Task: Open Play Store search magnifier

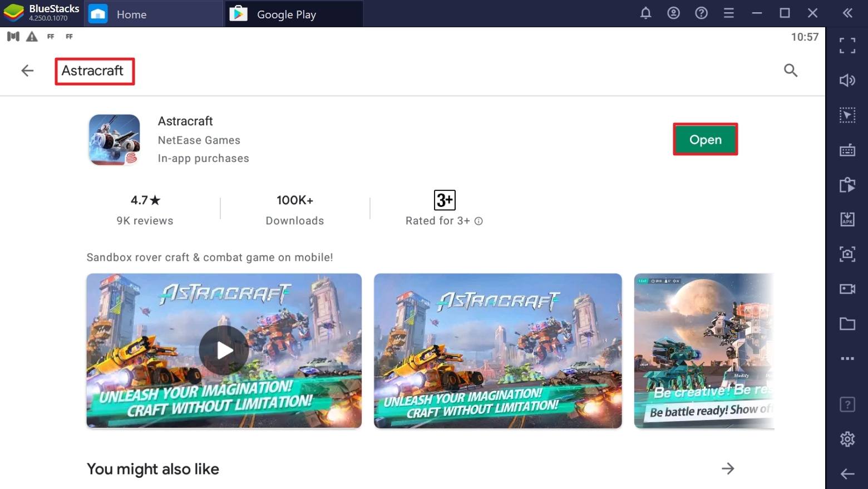Action: 791,71
